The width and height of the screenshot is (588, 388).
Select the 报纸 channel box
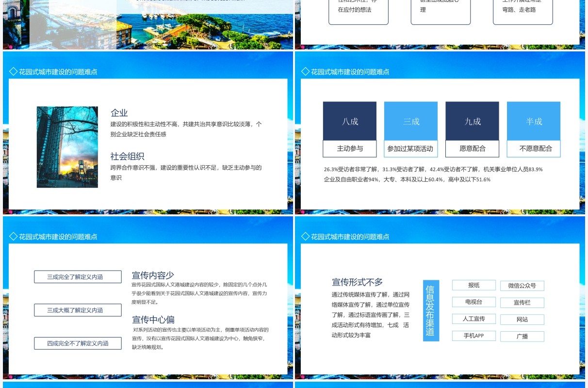(x=474, y=285)
